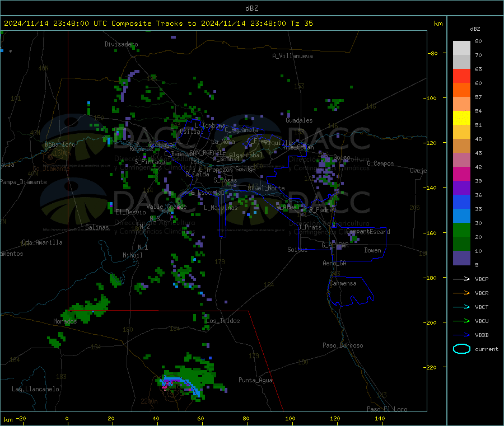Image resolution: width=504 pixels, height=426 pixels.
Task: Click the G_Campos map label
Action: pyautogui.click(x=380, y=163)
